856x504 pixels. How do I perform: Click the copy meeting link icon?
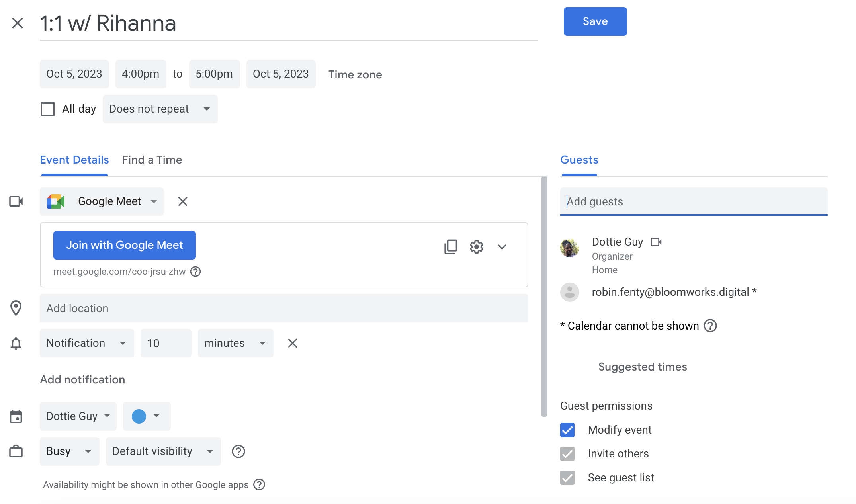click(450, 246)
